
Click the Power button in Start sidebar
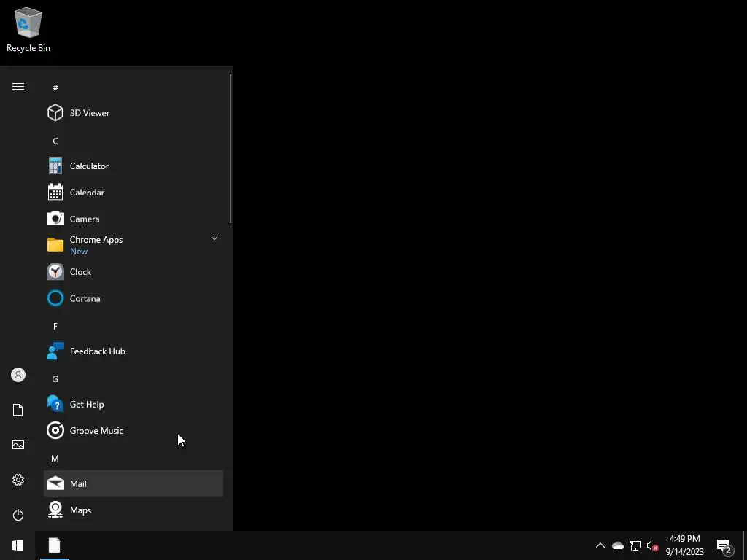[x=18, y=515]
